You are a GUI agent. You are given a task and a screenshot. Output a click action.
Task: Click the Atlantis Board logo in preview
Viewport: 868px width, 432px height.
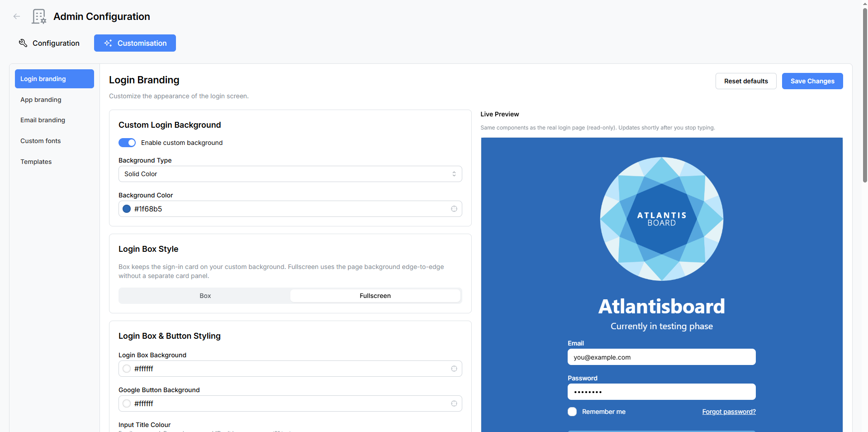662,219
